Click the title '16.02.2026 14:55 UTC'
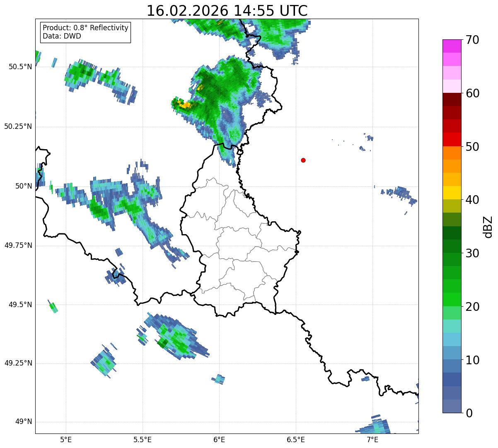 pos(227,11)
